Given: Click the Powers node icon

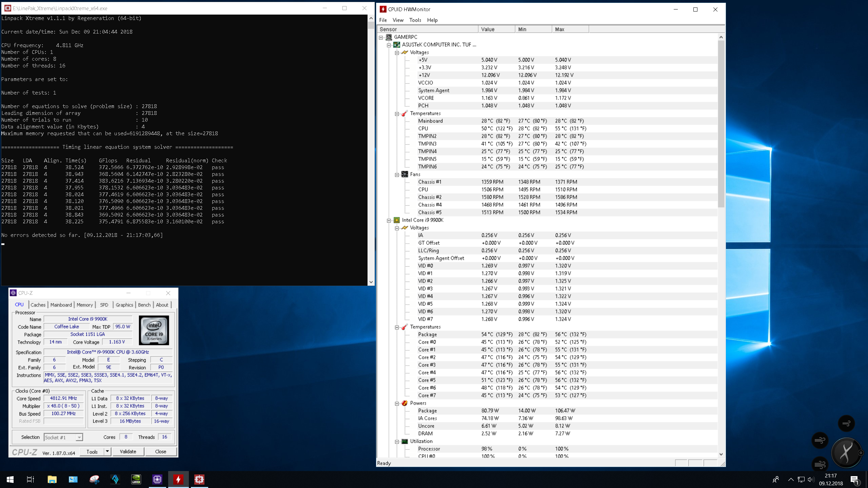Looking at the screenshot, I should point(405,403).
